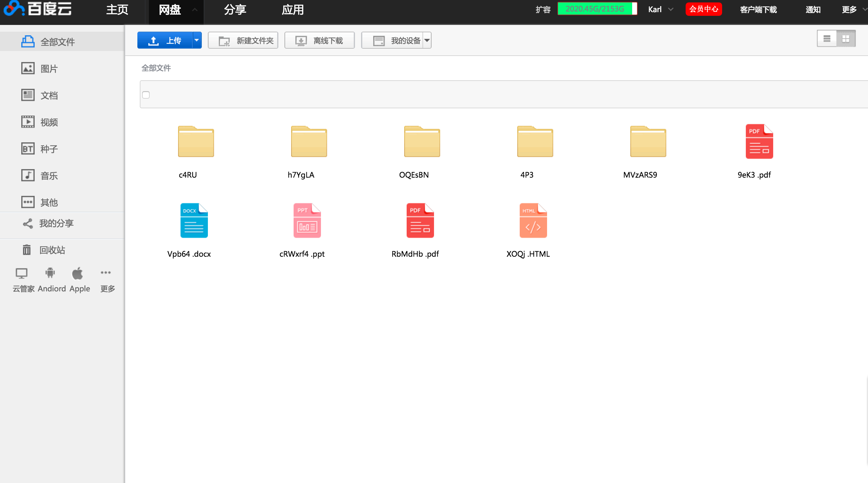The height and width of the screenshot is (483, 868).
Task: Open the 我的分享 (my shares) icon
Action: pyautogui.click(x=28, y=223)
